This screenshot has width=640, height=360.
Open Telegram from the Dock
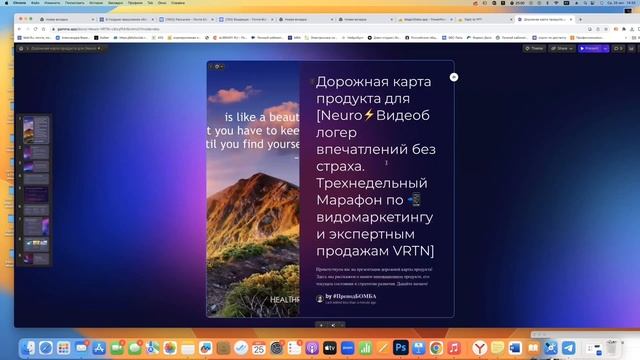pyautogui.click(x=568, y=348)
